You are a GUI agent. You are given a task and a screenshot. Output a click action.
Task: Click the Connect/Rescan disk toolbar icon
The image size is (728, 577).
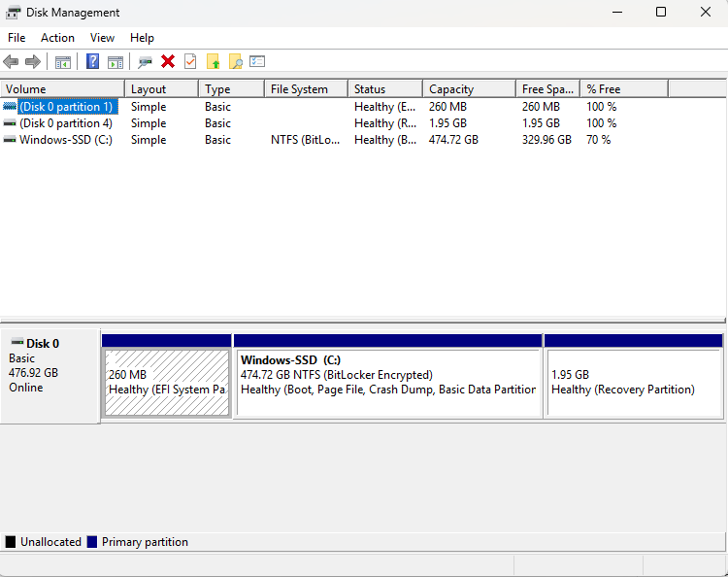tap(145, 62)
